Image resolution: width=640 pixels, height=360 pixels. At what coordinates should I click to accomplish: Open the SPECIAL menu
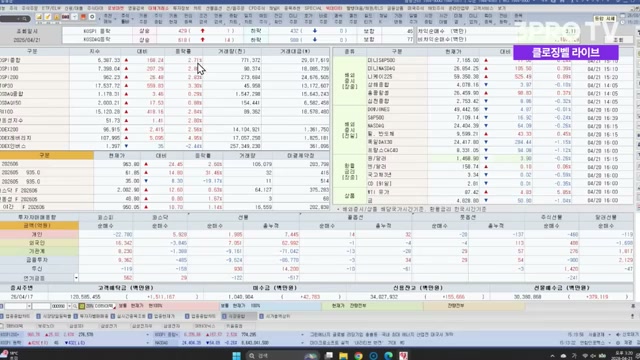tap(313, 8)
